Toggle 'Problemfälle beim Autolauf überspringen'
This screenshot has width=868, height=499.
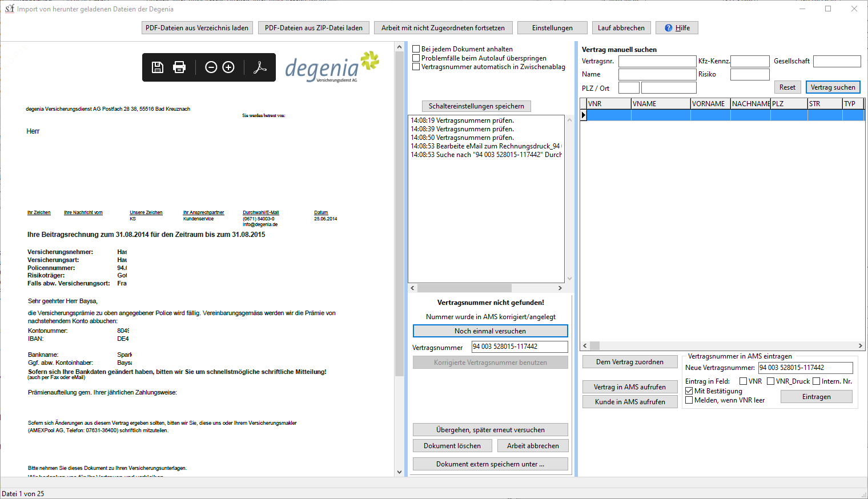tap(416, 58)
